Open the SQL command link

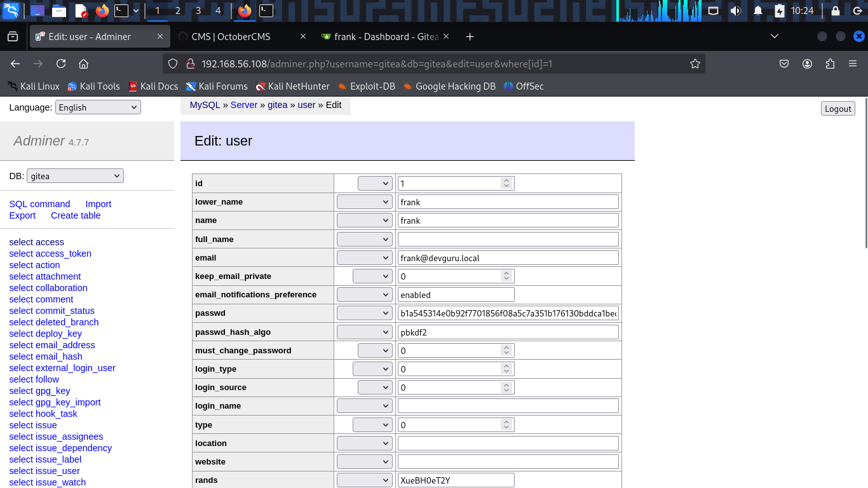[39, 204]
